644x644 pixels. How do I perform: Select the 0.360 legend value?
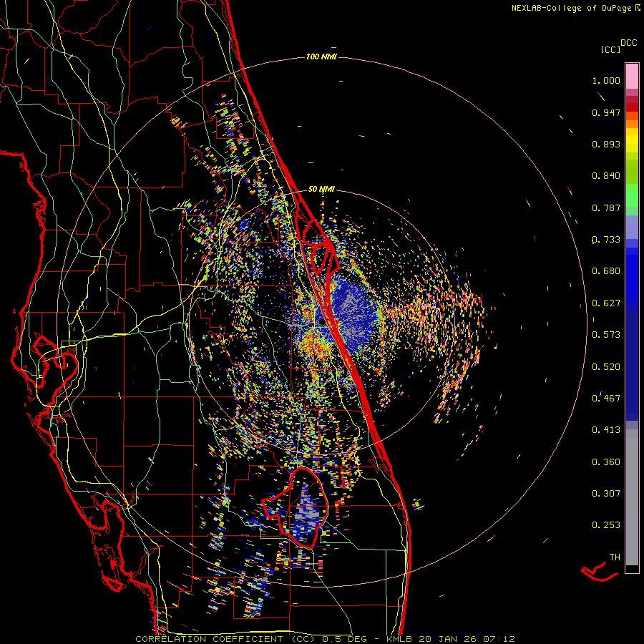coord(606,462)
